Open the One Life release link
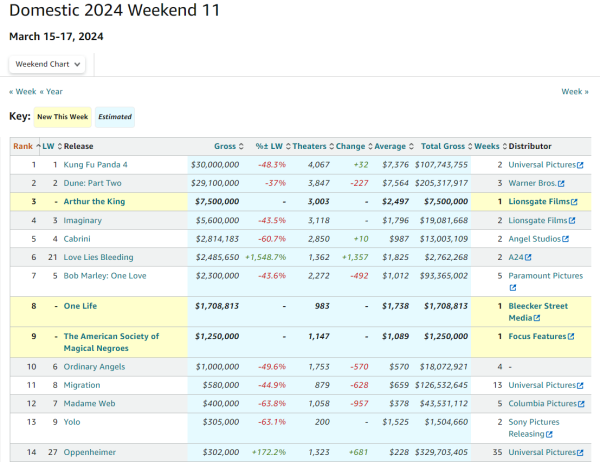The height and width of the screenshot is (462, 600). 80,306
